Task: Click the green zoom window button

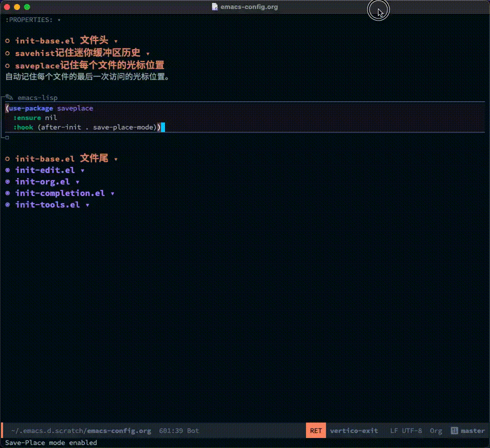Action: 27,7
